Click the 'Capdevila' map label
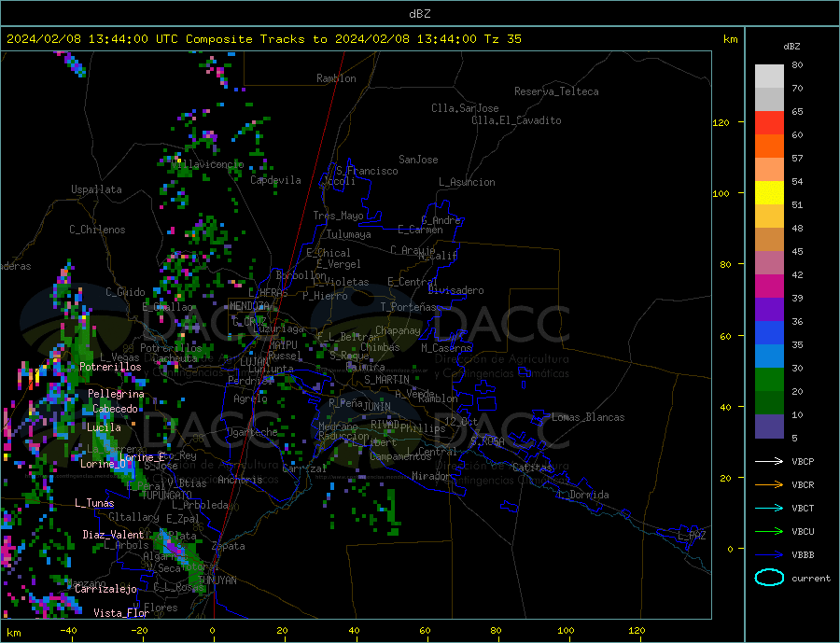The image size is (840, 643). click(x=276, y=180)
